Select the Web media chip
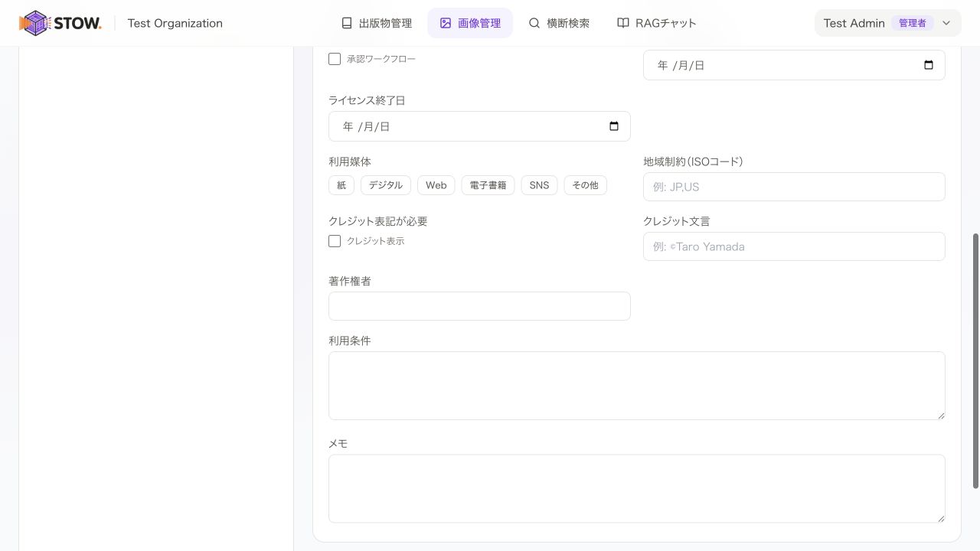Screen dimensions: 980x551 (x=436, y=185)
